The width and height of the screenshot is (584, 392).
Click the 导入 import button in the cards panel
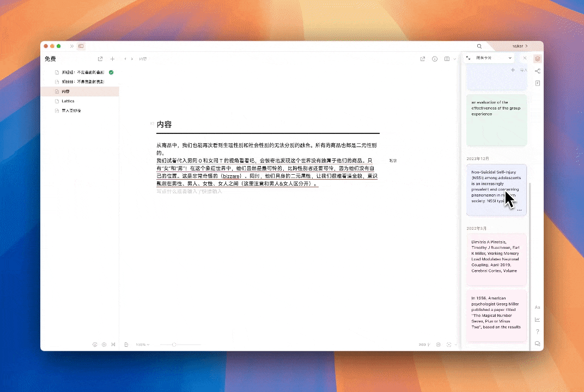[x=524, y=70]
